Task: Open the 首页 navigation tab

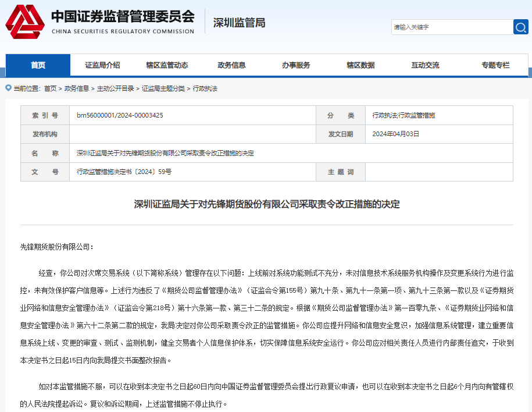Action: click(38, 65)
